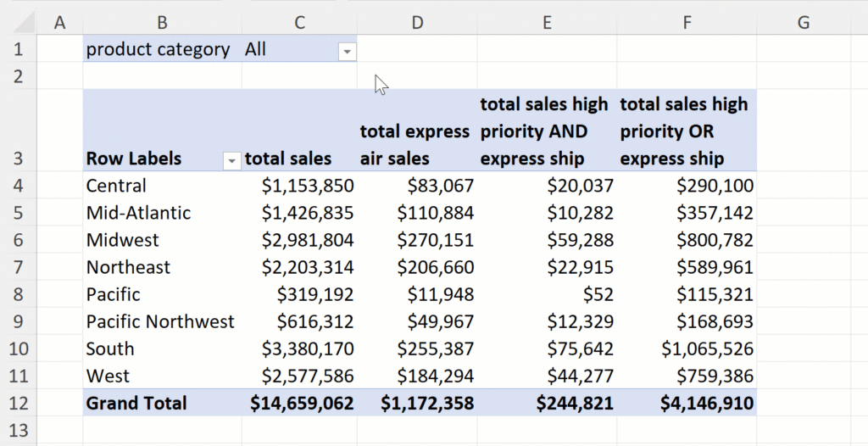Select the 'high priority OR express ship' header
This screenshot has height=446, width=868.
tap(685, 131)
